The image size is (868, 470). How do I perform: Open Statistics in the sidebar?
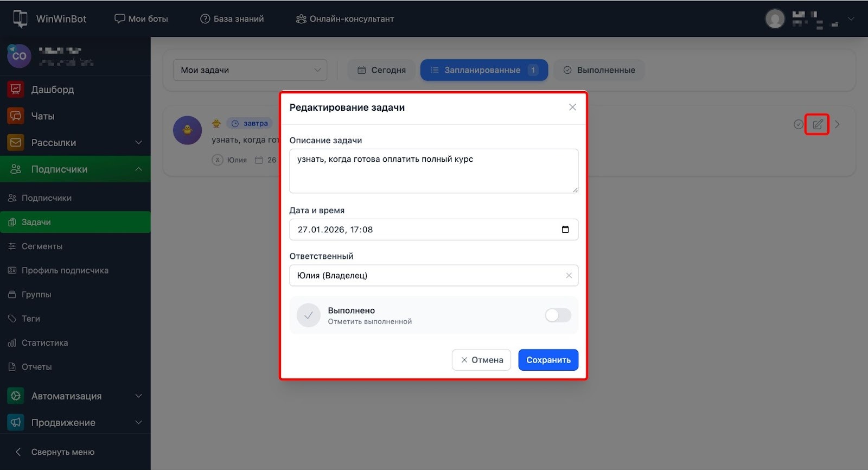[x=44, y=343]
